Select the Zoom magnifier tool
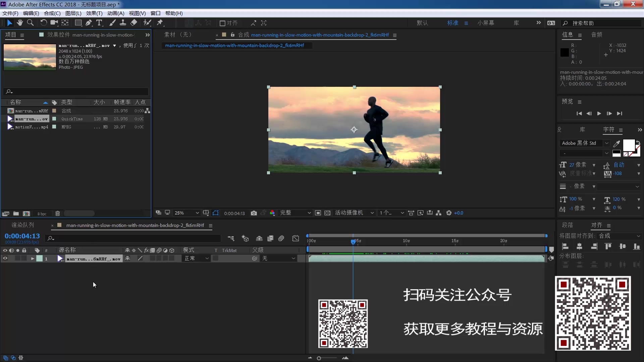Viewport: 644px width, 362px height. coord(30,23)
